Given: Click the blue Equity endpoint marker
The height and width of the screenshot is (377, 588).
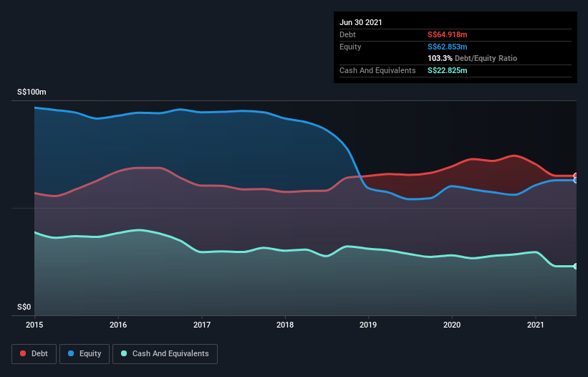Looking at the screenshot, I should pyautogui.click(x=576, y=181).
